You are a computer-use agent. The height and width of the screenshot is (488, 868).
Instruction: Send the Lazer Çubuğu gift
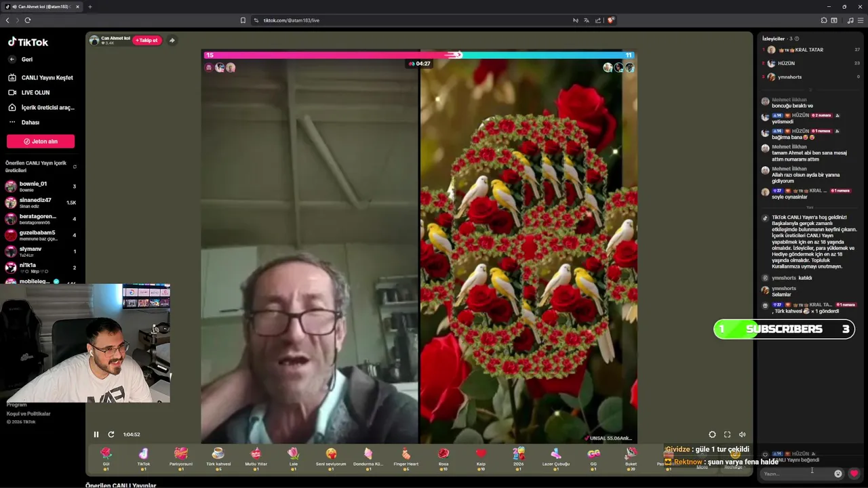tap(556, 458)
